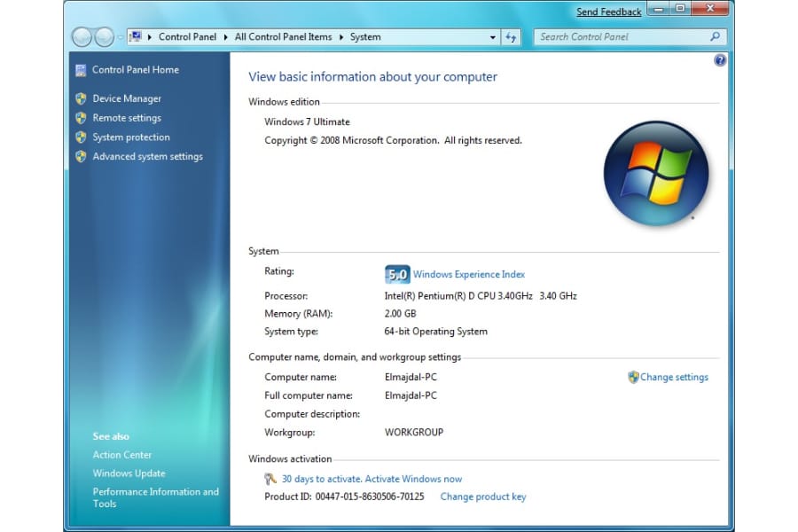Screen dimensions: 798x532
Task: Expand the arrow before Control Panel breadcrumb
Action: pos(150,37)
